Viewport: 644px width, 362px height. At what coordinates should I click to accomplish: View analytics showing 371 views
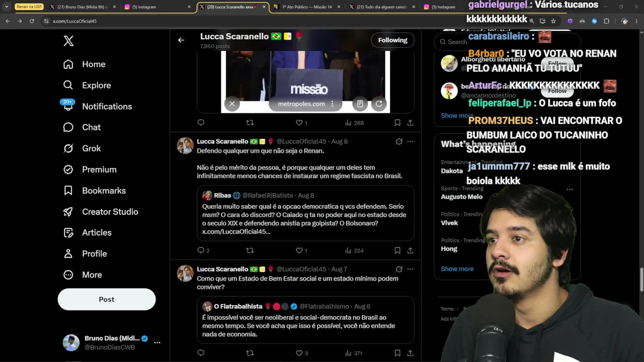point(354,353)
